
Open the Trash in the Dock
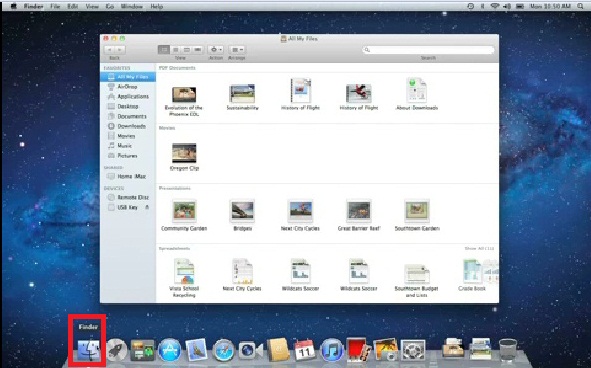click(x=508, y=350)
